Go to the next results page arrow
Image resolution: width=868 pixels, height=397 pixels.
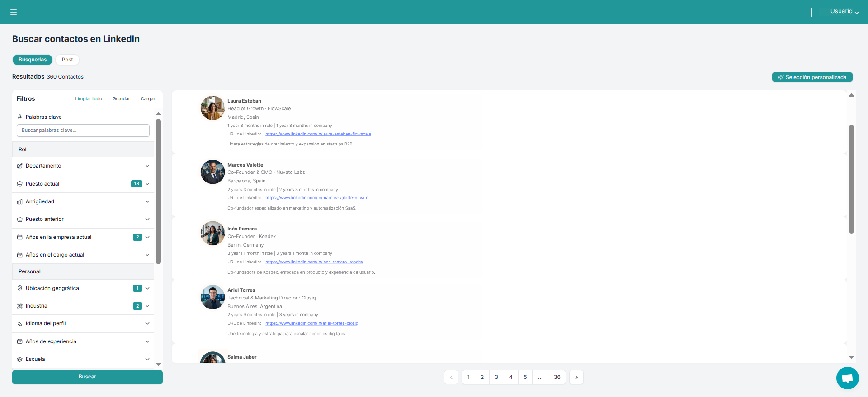tap(576, 377)
